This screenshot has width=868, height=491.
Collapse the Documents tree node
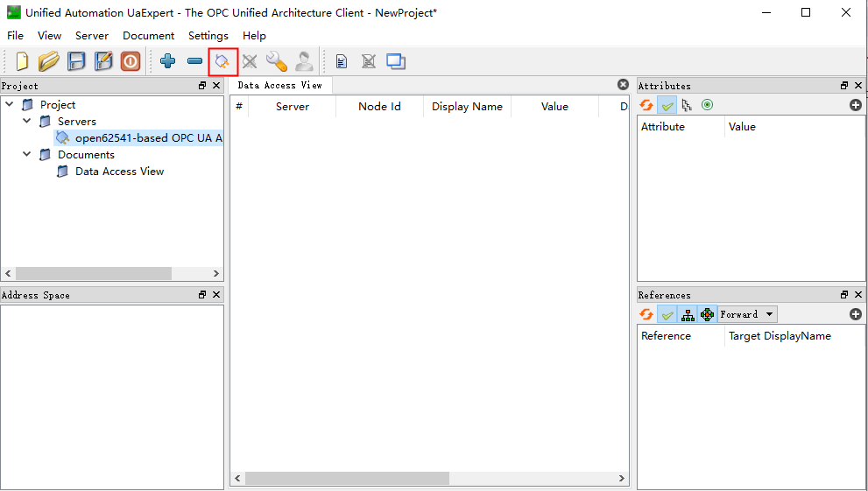[27, 155]
